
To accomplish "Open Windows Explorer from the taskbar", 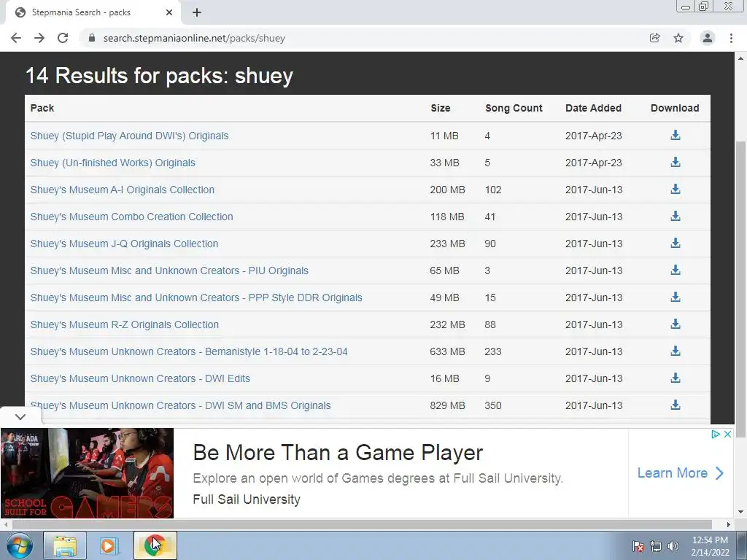I will coord(65,545).
